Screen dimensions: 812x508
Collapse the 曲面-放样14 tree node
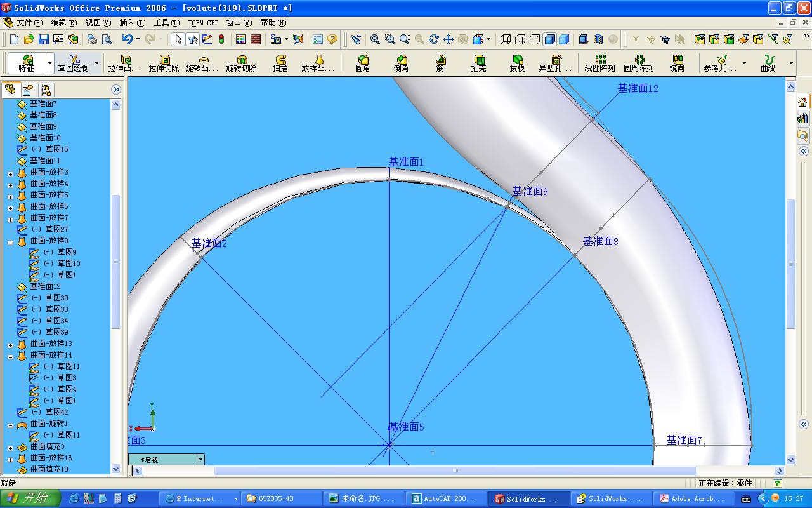pos(11,356)
